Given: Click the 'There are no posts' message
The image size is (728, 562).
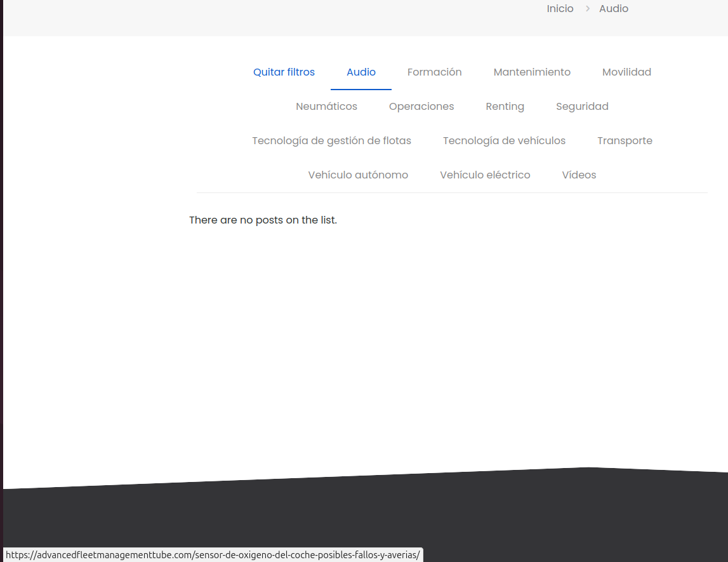Looking at the screenshot, I should (x=263, y=220).
